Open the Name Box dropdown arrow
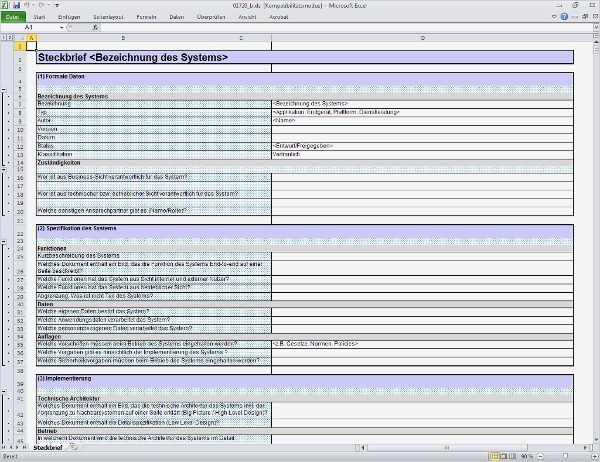This screenshot has width=600, height=462. point(61,28)
